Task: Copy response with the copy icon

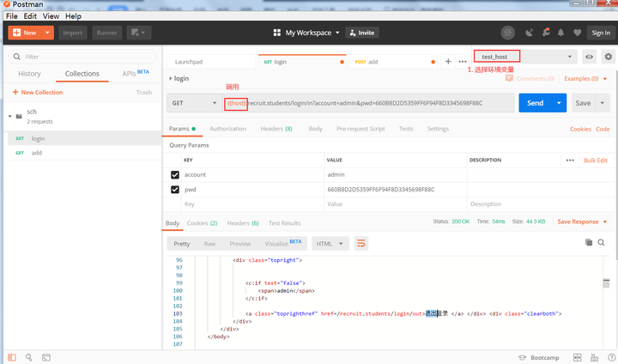Action: click(x=589, y=243)
